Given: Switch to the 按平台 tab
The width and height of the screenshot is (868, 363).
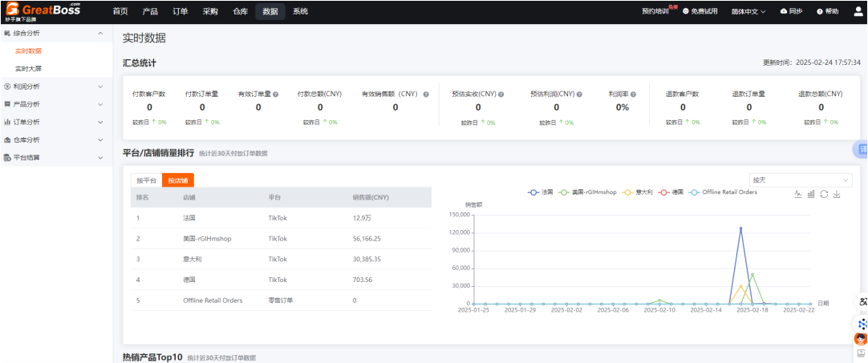Looking at the screenshot, I should [x=146, y=180].
